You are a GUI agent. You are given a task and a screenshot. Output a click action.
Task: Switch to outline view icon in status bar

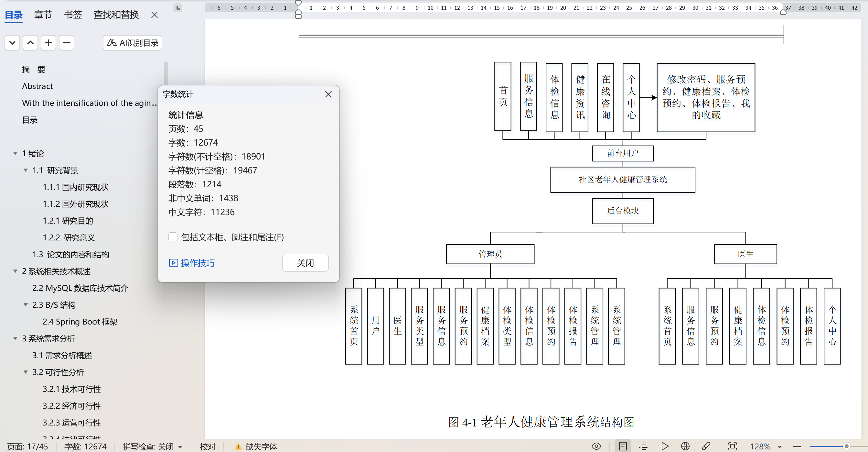(x=643, y=446)
